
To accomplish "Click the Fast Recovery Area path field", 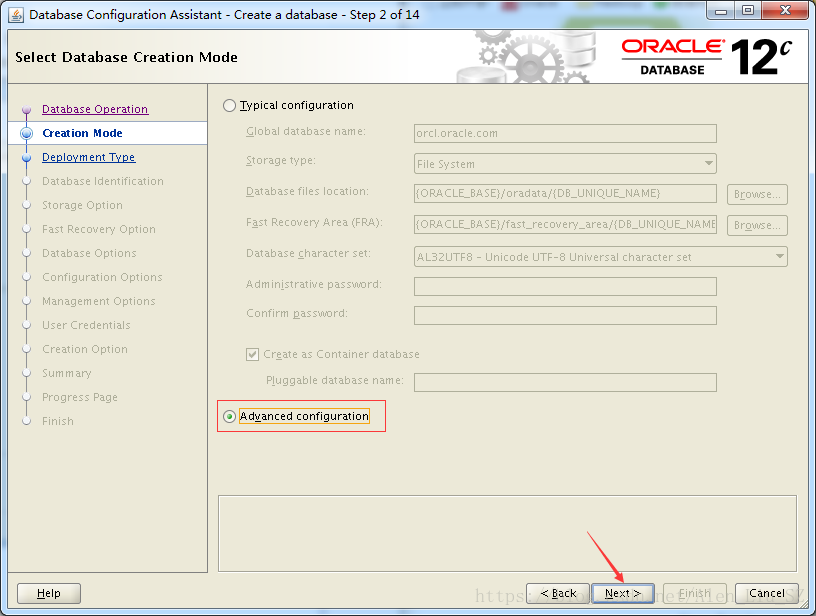I will (x=565, y=224).
